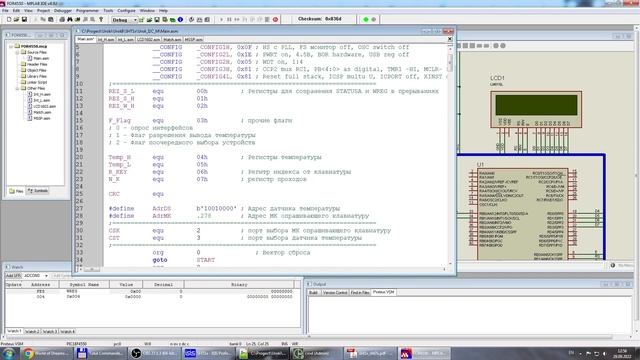Screen dimensions: 640x360
Task: Switch to the Match.asm editor tab
Action: pyautogui.click(x=172, y=40)
